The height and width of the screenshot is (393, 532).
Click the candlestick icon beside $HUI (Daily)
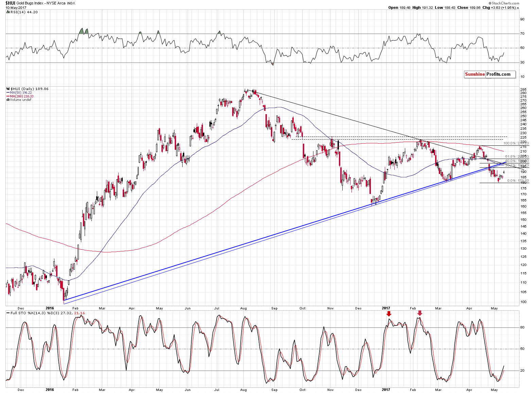tap(8, 89)
